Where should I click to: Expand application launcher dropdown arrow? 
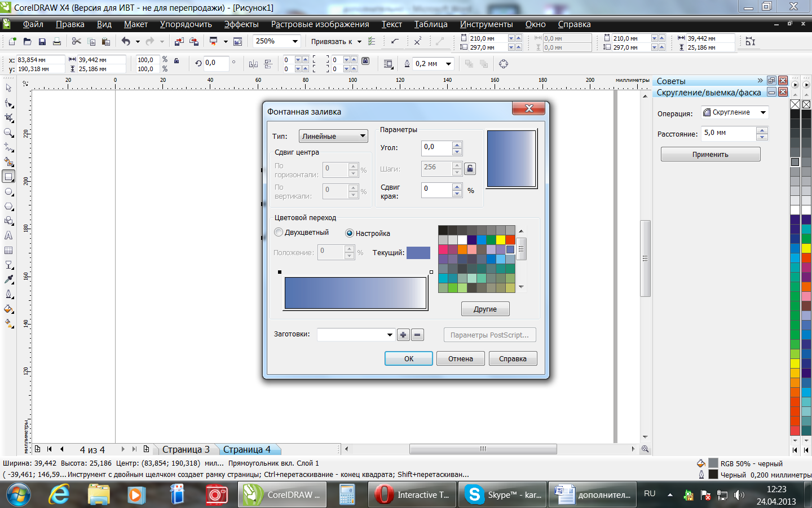(226, 41)
